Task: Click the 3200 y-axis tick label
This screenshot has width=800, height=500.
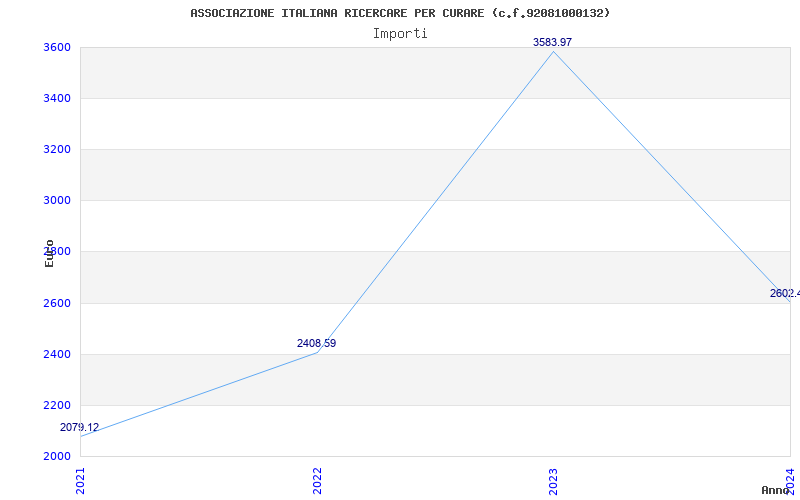Action: coord(56,149)
